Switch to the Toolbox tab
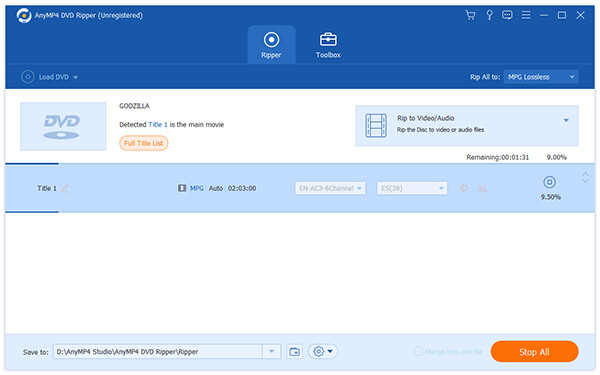Screen dimensions: 600x375 coord(328,45)
